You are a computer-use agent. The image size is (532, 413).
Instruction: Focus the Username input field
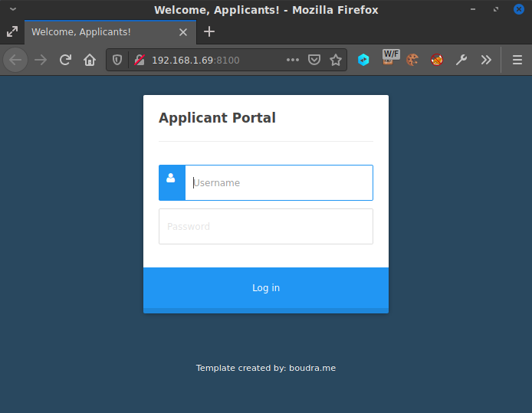pyautogui.click(x=279, y=183)
